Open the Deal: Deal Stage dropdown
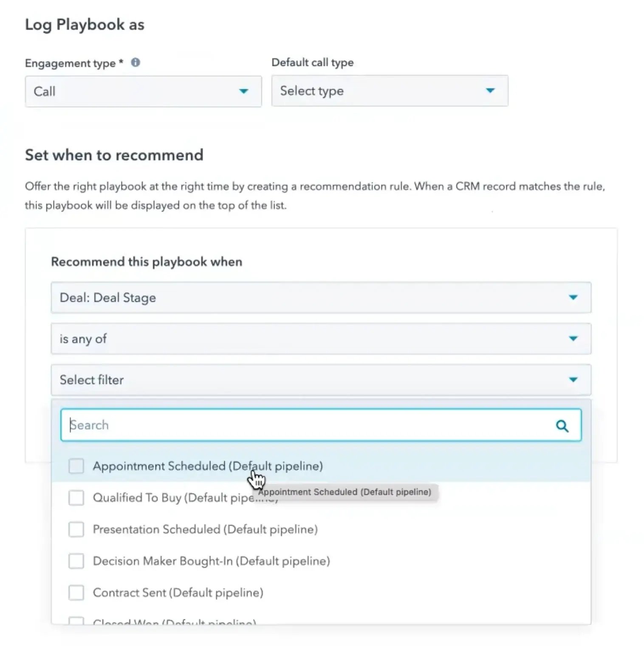644x656 pixels. coord(320,297)
